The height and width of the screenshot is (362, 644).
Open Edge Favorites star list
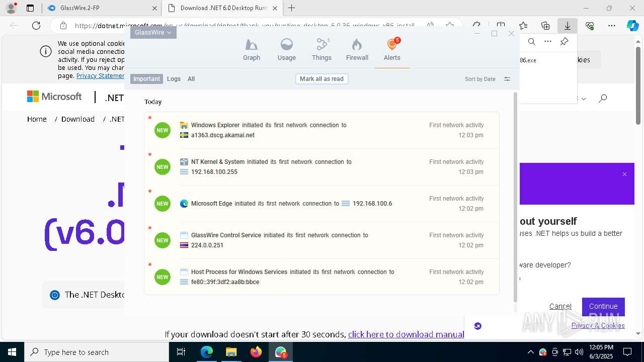tap(523, 26)
